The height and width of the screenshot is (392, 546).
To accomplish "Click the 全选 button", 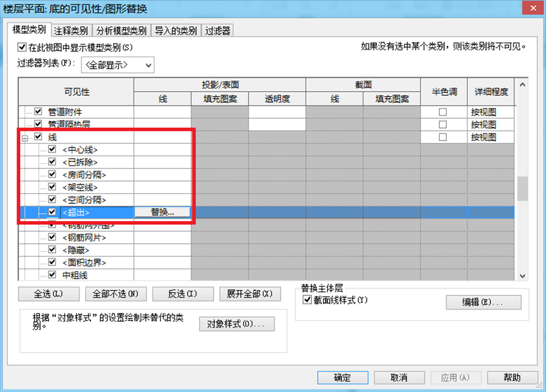I will (49, 294).
